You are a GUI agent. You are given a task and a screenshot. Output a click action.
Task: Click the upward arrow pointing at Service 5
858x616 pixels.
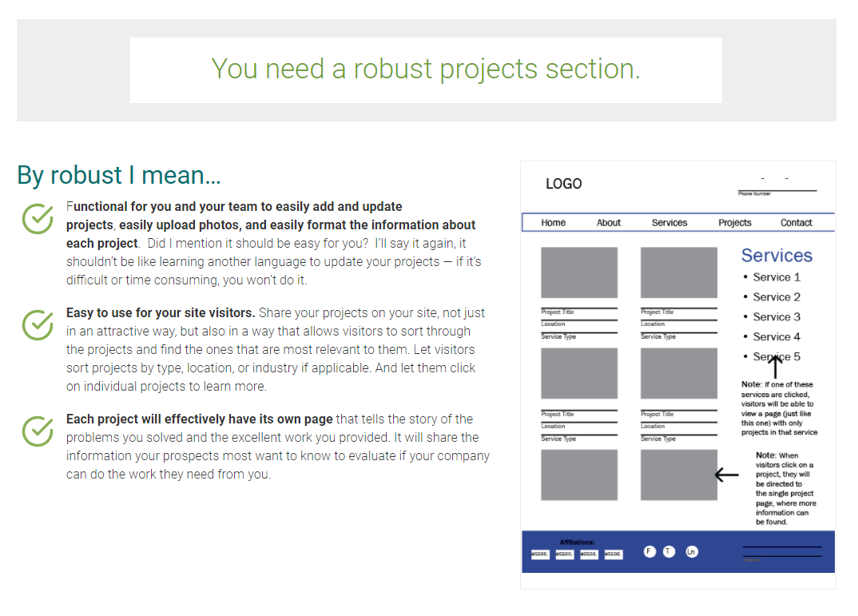coord(774,367)
